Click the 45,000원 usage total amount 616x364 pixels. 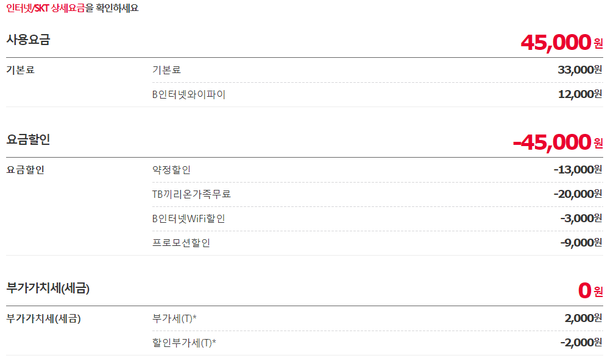(x=561, y=42)
